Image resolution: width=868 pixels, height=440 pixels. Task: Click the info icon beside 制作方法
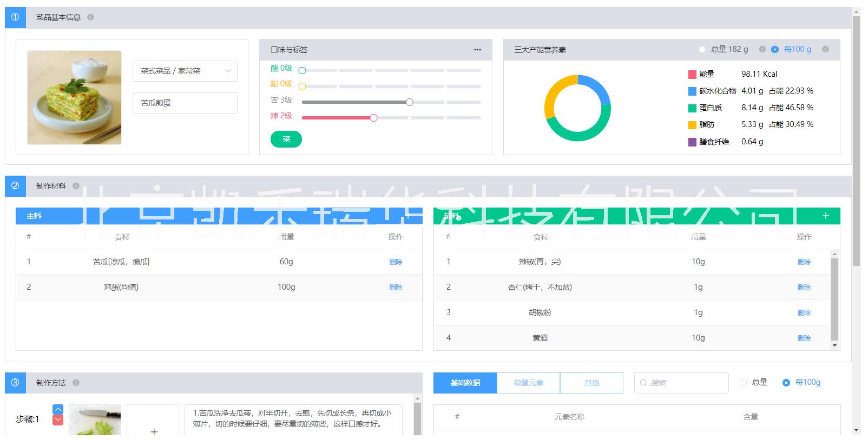click(x=76, y=383)
